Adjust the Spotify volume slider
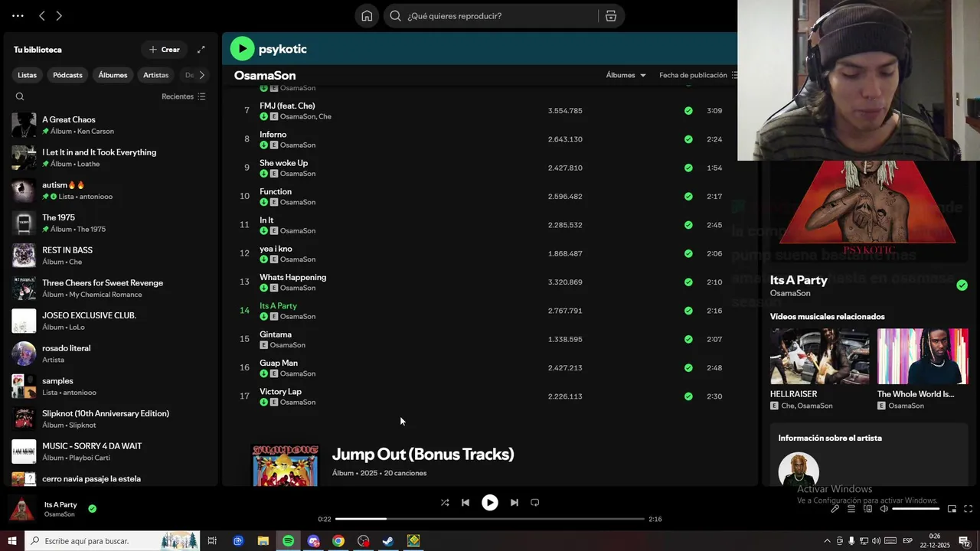 (916, 509)
